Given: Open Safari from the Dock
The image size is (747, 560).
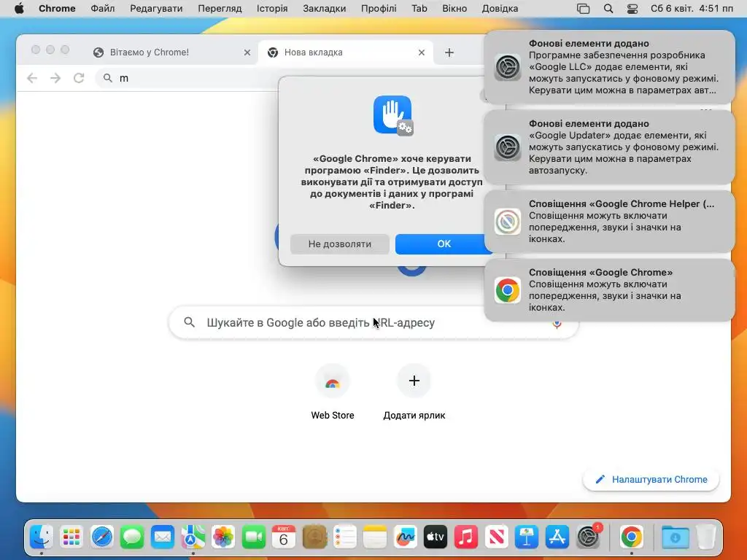Looking at the screenshot, I should [x=102, y=537].
